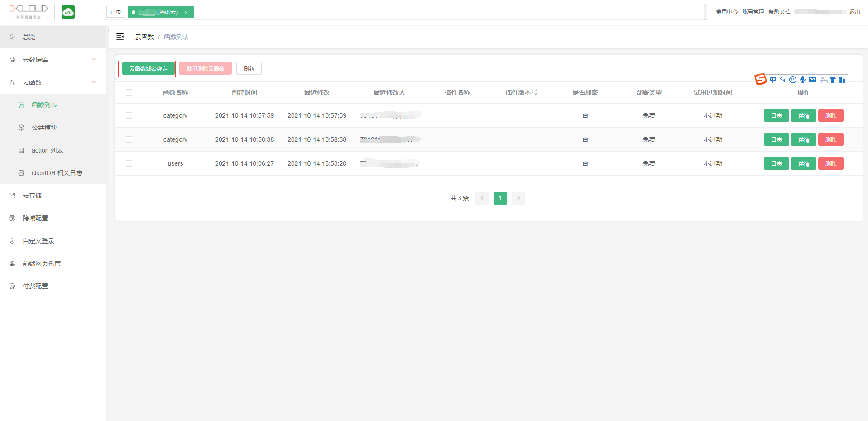Open the 账号管理 menu link
The height and width of the screenshot is (421, 868).
pyautogui.click(x=753, y=11)
